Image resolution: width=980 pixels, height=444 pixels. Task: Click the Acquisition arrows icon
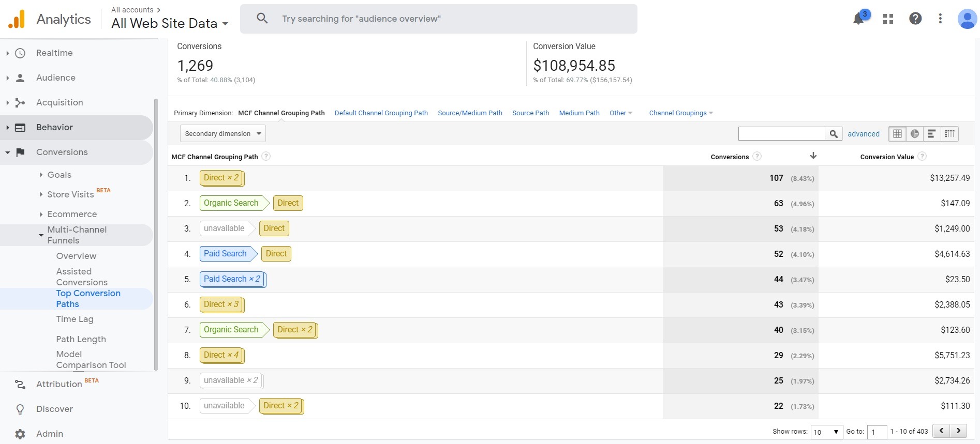pyautogui.click(x=20, y=103)
